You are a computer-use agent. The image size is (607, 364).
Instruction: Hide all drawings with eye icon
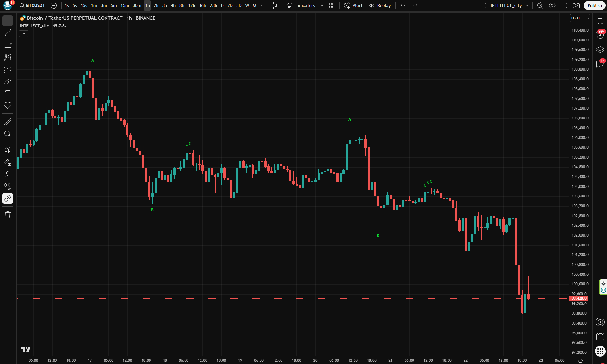click(8, 186)
